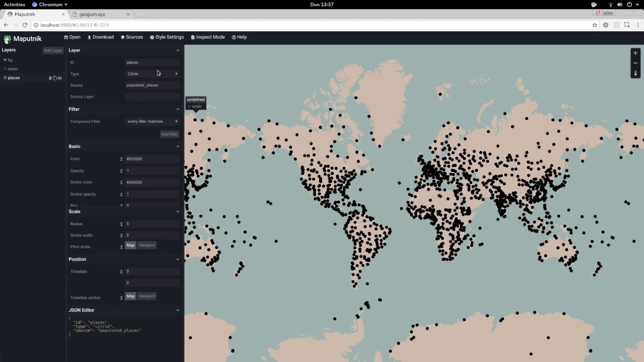Zoom out on the map with minus button

pos(635,63)
